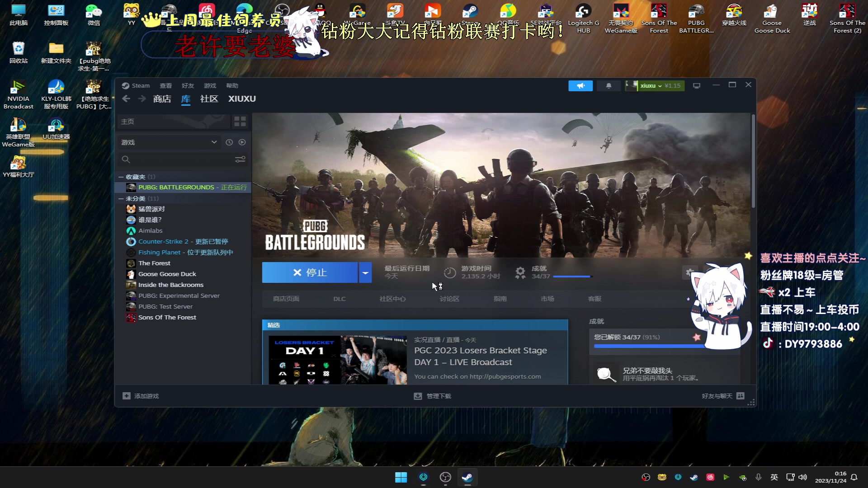Click the Add a Game plus icon

click(127, 396)
